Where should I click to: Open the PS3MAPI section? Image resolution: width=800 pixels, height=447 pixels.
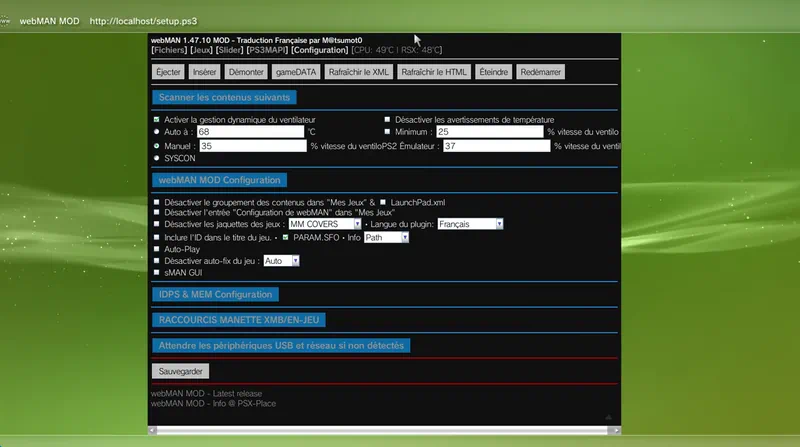[267, 50]
